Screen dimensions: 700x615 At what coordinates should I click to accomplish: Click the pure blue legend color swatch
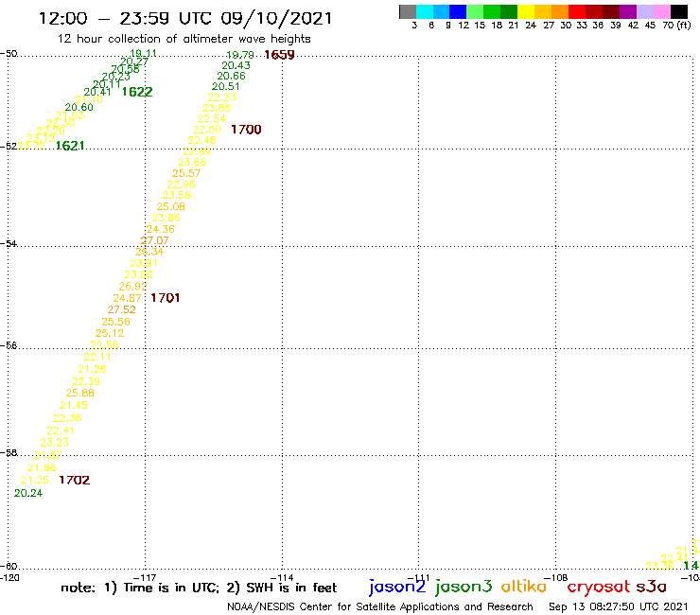pyautogui.click(x=459, y=11)
